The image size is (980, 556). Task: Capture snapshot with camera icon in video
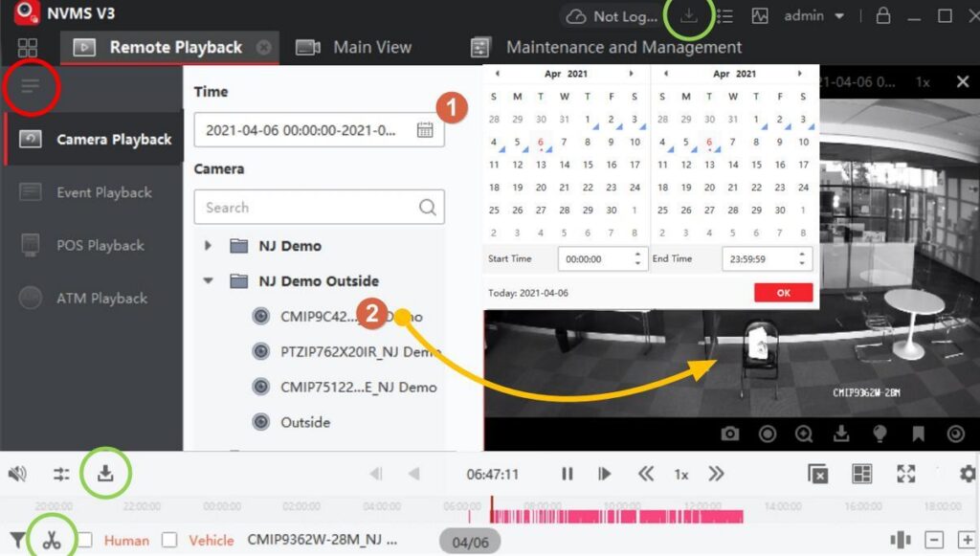(729, 434)
